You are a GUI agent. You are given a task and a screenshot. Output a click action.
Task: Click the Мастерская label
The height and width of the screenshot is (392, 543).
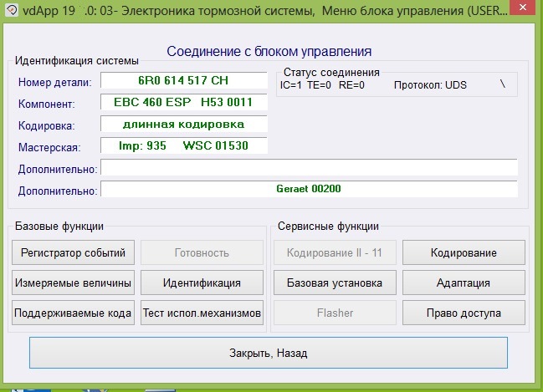pyautogui.click(x=49, y=148)
